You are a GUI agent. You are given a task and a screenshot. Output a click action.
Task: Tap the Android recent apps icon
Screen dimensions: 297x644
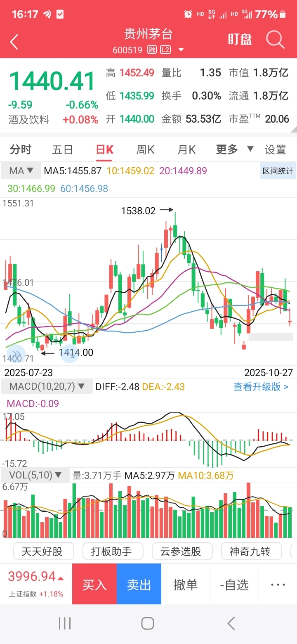(65, 623)
